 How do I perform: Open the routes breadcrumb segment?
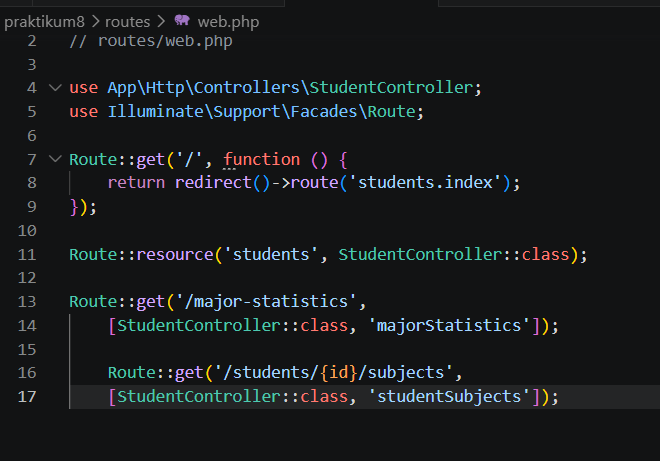click(x=128, y=21)
